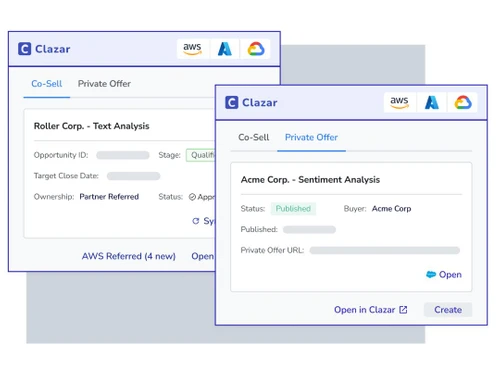Click the AWS icon in the back Clazar window
The width and height of the screenshot is (500, 375).
(192, 49)
